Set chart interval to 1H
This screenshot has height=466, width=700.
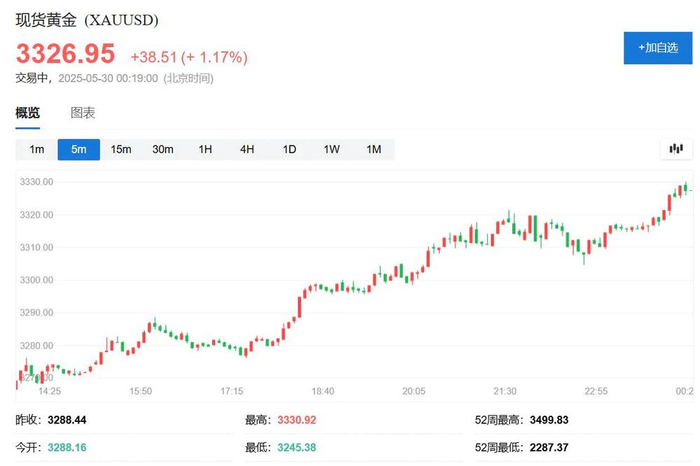click(x=205, y=149)
